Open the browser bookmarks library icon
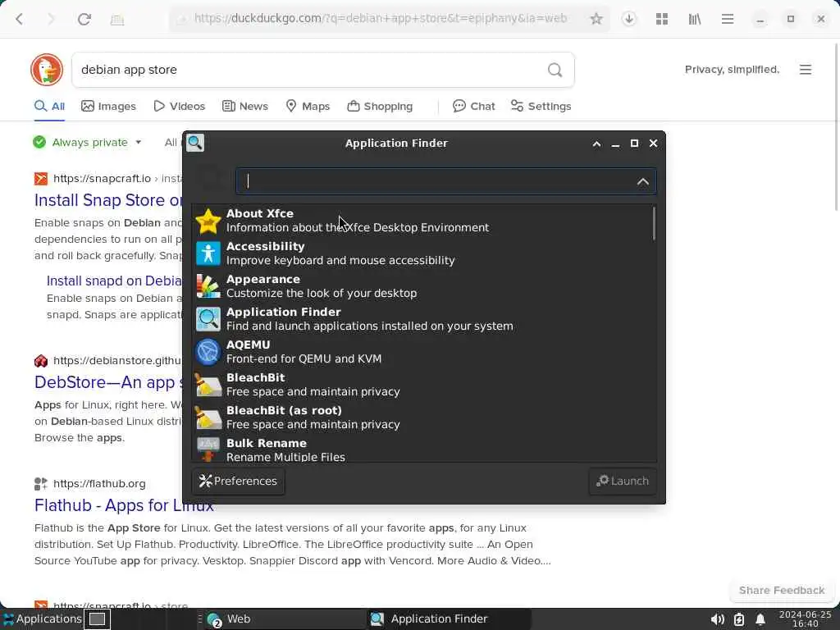This screenshot has height=630, width=840. coord(694,20)
